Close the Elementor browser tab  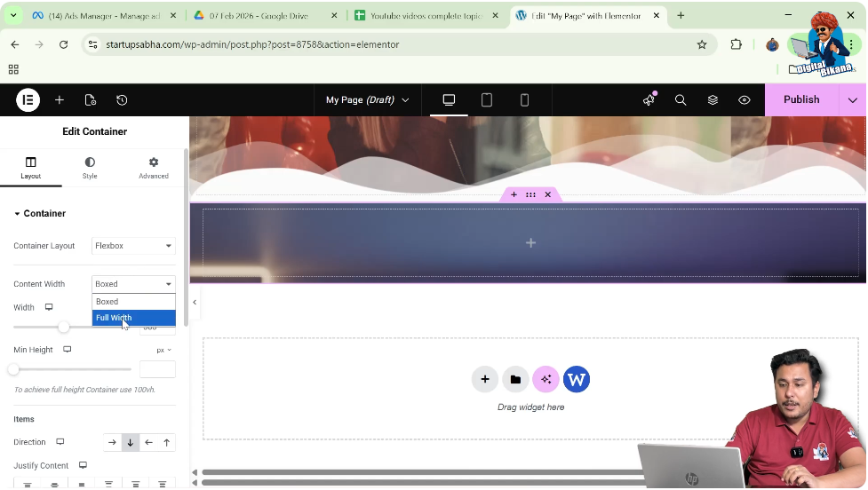point(656,15)
